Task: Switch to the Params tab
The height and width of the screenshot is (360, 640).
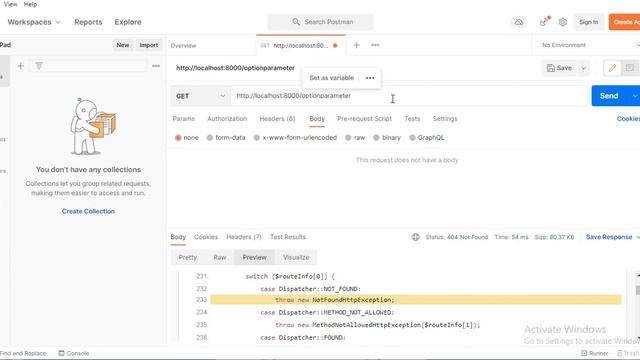Action: pos(183,119)
